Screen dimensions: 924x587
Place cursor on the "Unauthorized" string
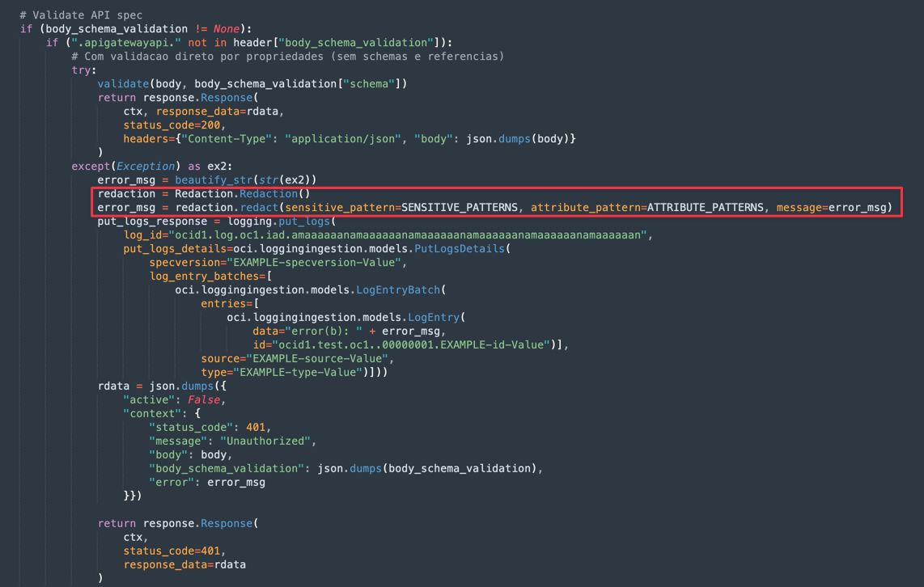(265, 441)
